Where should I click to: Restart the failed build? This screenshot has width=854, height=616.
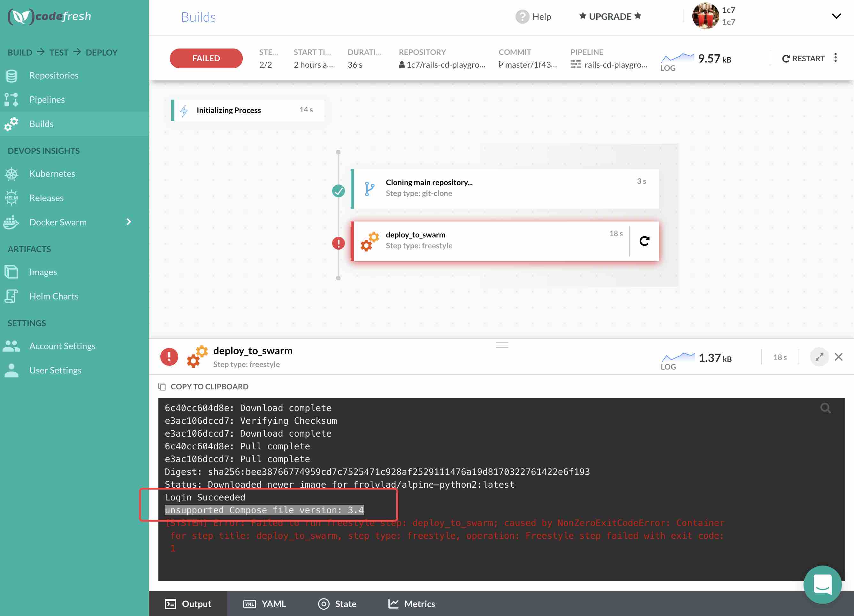pos(803,58)
